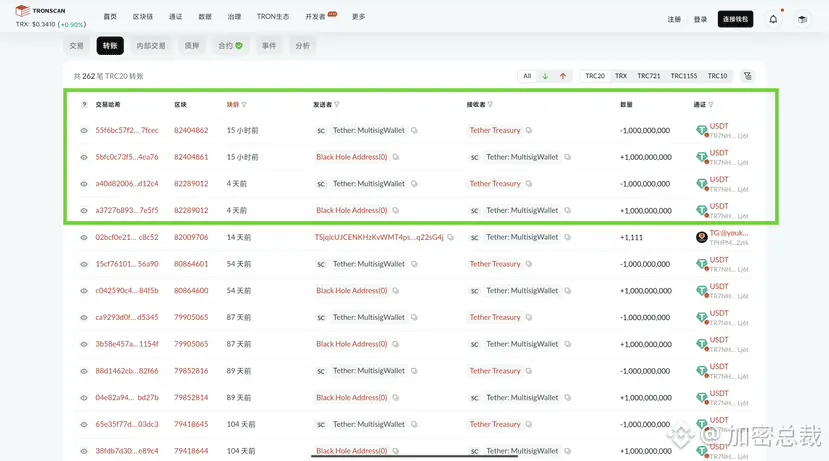Copy receiver MultisigWallet address in 5bfc0c73f5 row
Image resolution: width=829 pixels, height=461 pixels.
pos(567,157)
